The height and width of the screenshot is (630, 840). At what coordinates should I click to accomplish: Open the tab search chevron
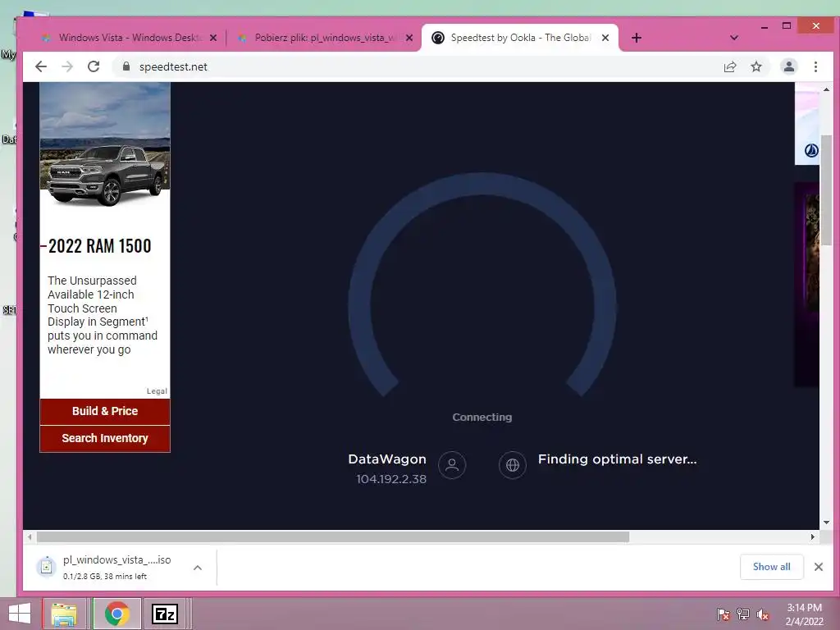[x=734, y=38]
